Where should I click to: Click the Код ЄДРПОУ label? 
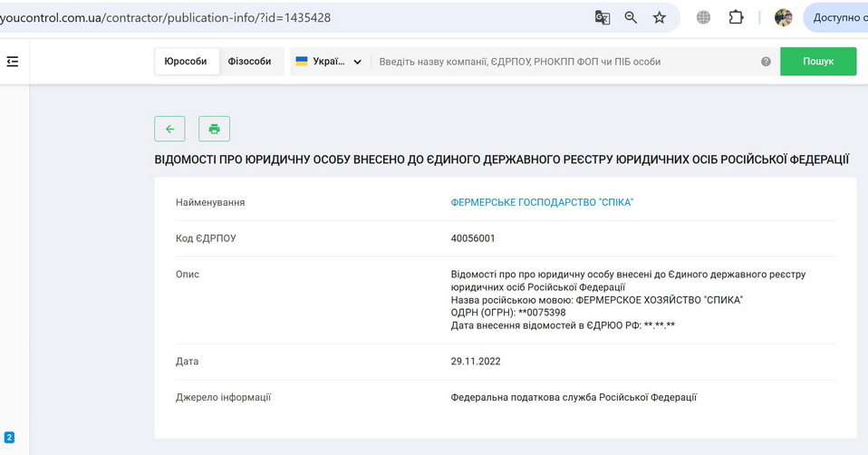(x=206, y=238)
